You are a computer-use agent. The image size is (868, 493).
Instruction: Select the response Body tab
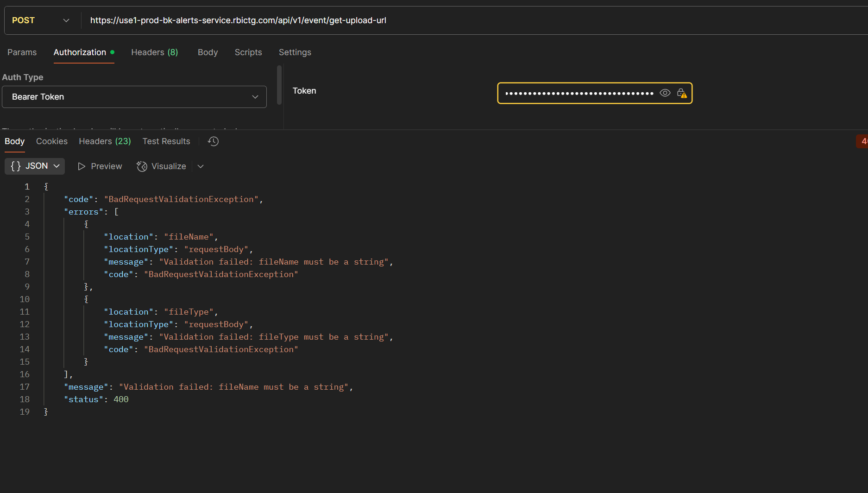(14, 141)
